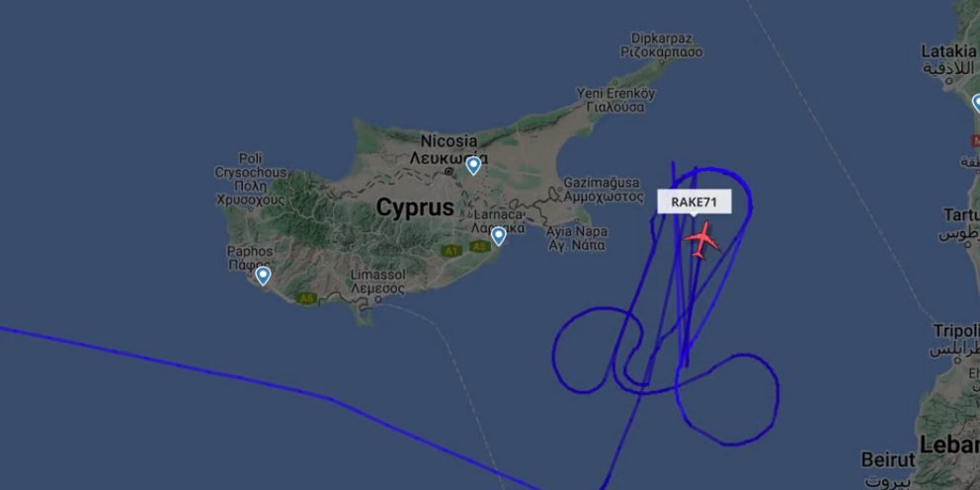Click the A5 motorway shield near Larnaca
Screen dimensions: 980x490
pyautogui.click(x=479, y=246)
